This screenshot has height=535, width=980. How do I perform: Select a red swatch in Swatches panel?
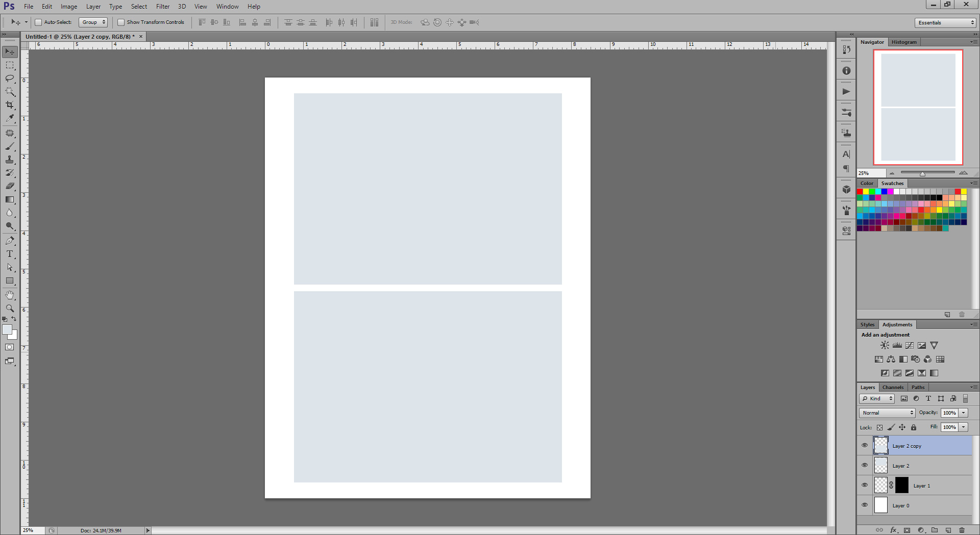point(860,191)
